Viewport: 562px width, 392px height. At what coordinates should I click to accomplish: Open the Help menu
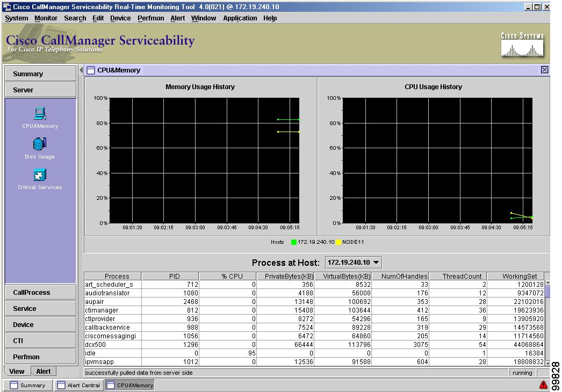(x=270, y=18)
